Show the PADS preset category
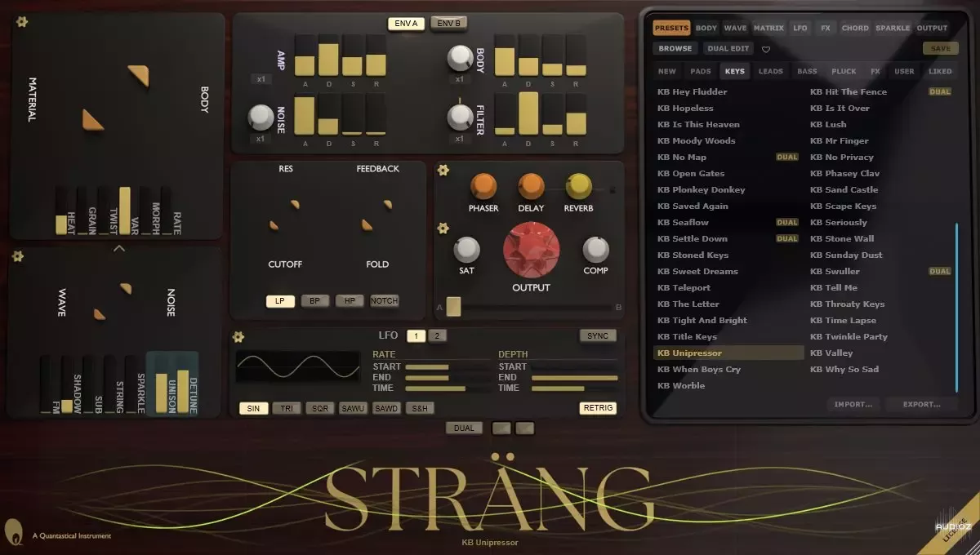Screen dimensions: 980x555 (701, 71)
